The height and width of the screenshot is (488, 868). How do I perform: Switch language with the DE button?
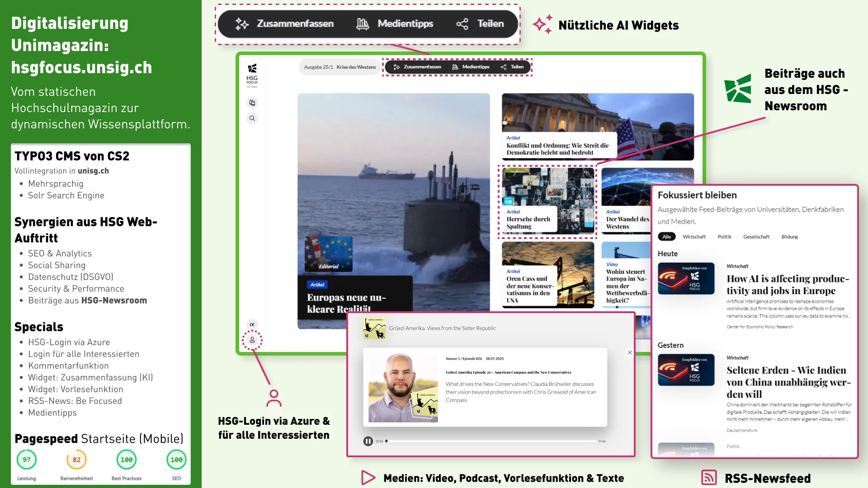pos(252,324)
